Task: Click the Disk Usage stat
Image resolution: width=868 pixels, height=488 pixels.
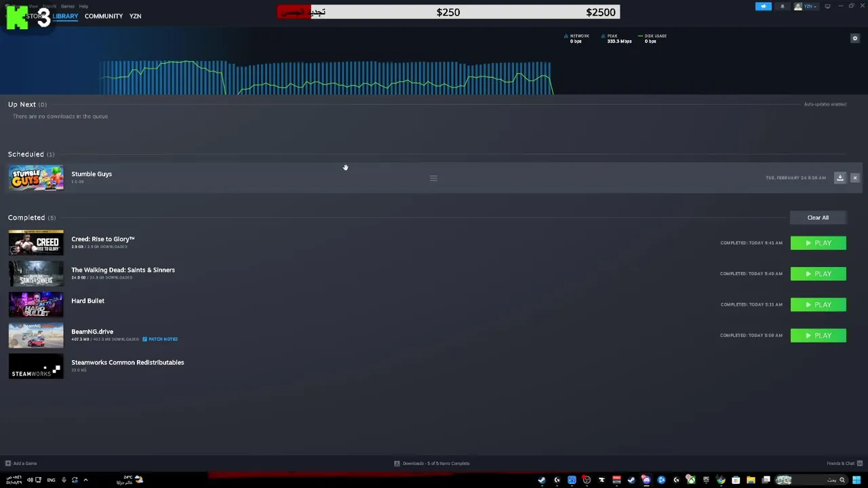Action: click(x=652, y=39)
